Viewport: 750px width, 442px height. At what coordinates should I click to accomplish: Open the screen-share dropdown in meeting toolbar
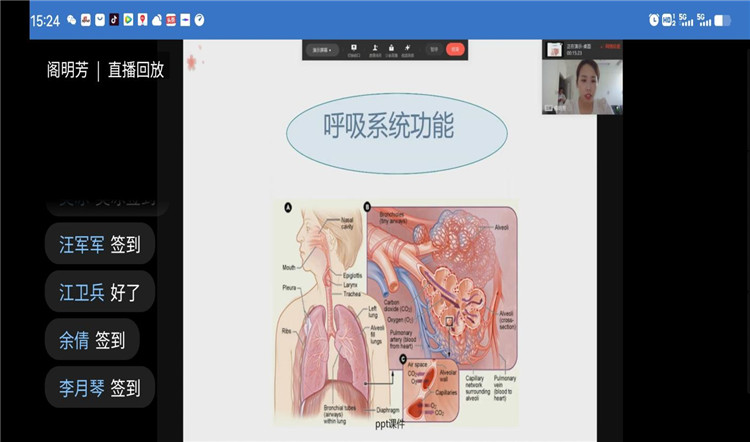[x=322, y=50]
